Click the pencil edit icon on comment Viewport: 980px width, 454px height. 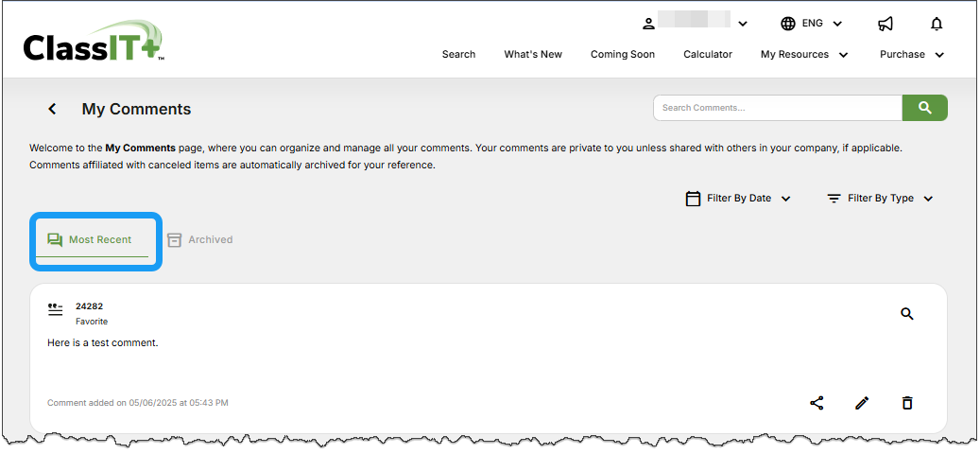[862, 403]
